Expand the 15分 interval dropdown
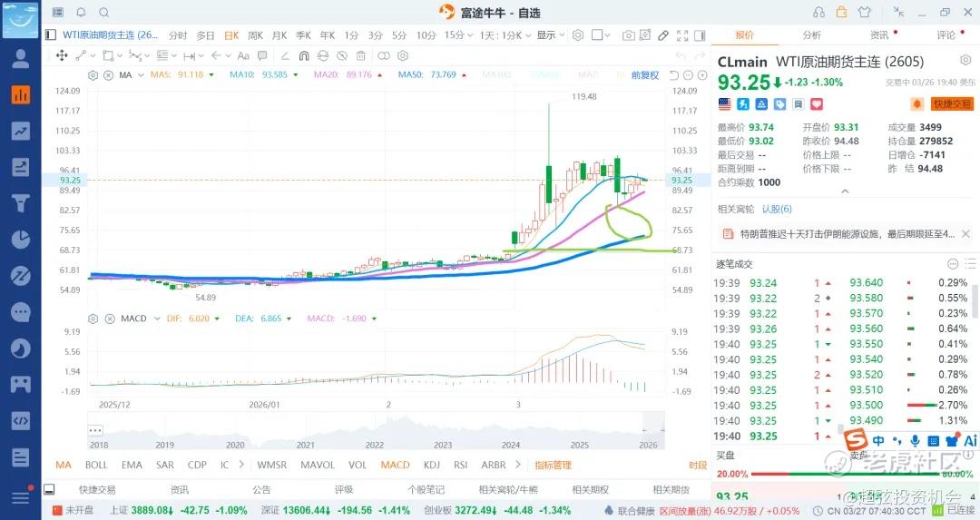The height and width of the screenshot is (520, 980). (470, 35)
